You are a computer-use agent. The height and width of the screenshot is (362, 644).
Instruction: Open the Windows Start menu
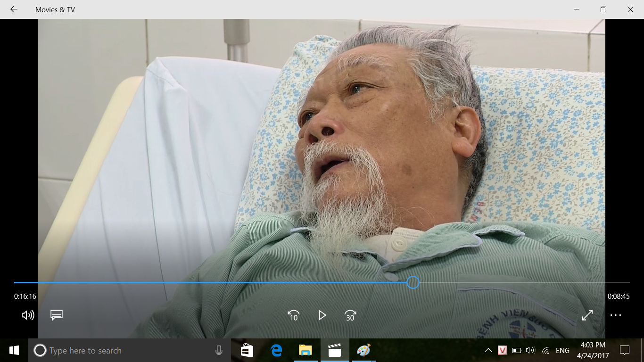click(x=14, y=350)
